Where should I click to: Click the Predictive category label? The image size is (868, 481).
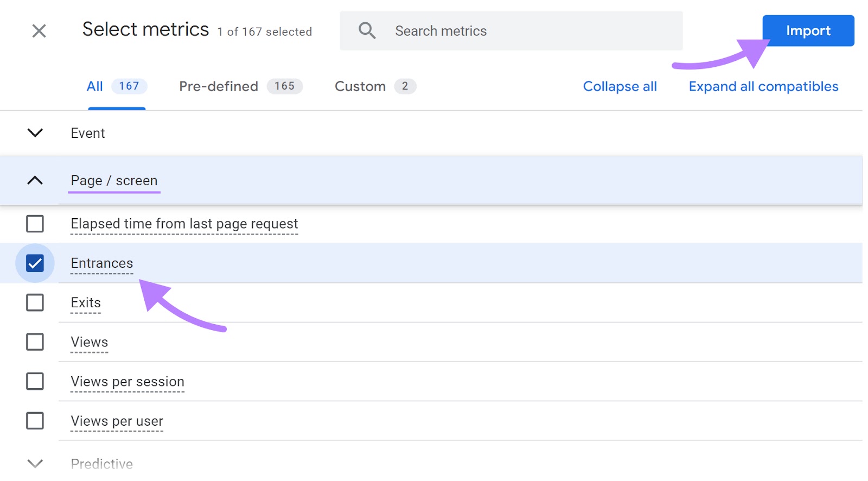tap(102, 464)
